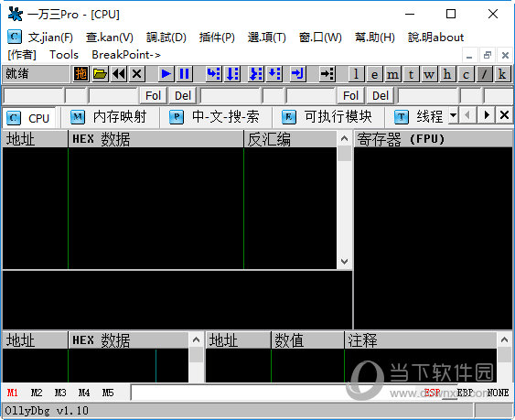
Task: Open the BreakPoint-> menu
Action: (126, 55)
